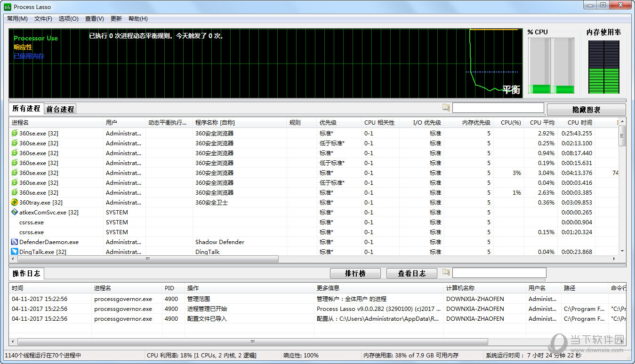Click the search icon beside the log filter box

(x=446, y=272)
